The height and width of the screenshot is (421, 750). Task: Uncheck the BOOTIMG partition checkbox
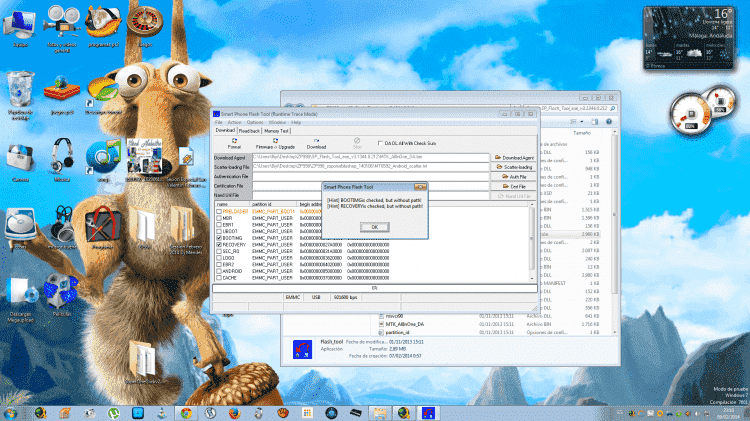click(219, 238)
